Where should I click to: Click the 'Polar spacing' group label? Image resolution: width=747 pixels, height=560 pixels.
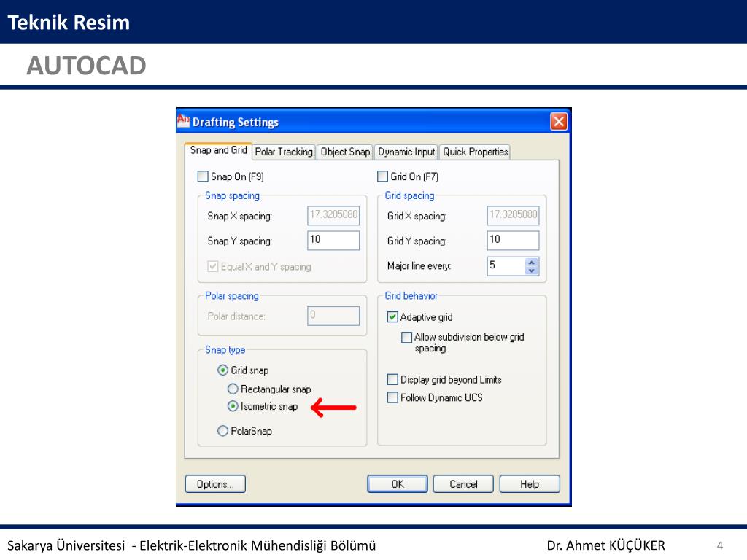(231, 296)
